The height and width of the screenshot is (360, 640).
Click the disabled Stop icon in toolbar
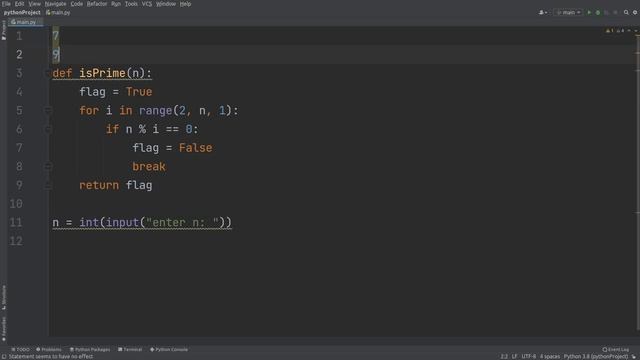(616, 13)
